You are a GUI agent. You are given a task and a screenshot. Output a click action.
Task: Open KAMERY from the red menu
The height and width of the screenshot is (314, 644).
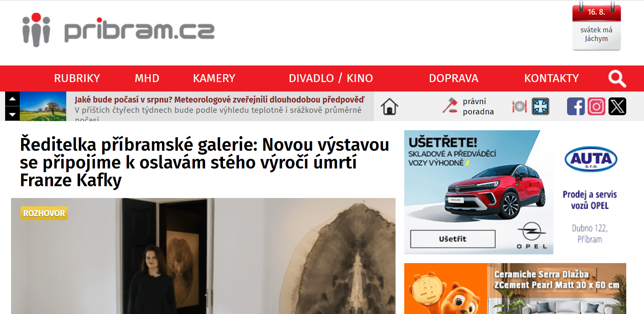tap(214, 78)
